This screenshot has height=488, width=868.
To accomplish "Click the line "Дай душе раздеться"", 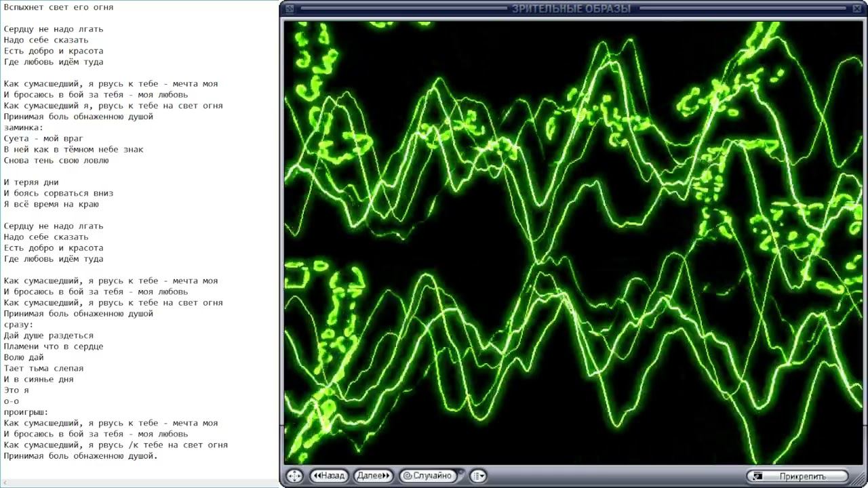I will (49, 335).
